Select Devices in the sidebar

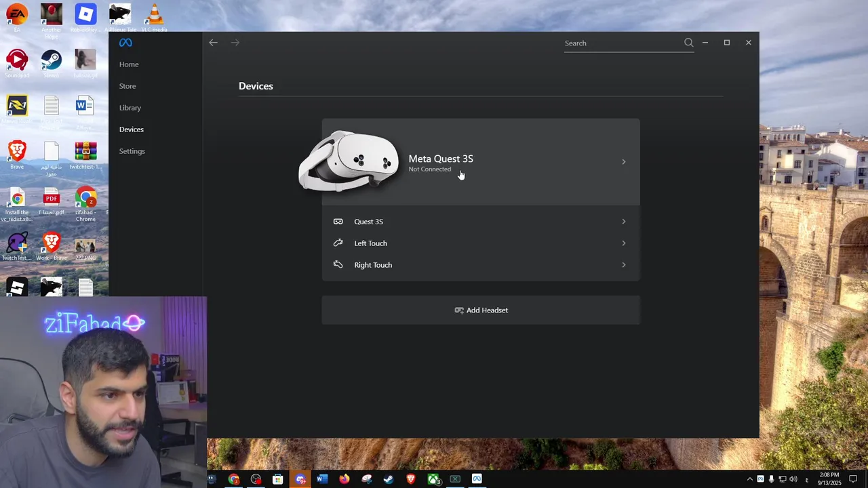point(132,129)
